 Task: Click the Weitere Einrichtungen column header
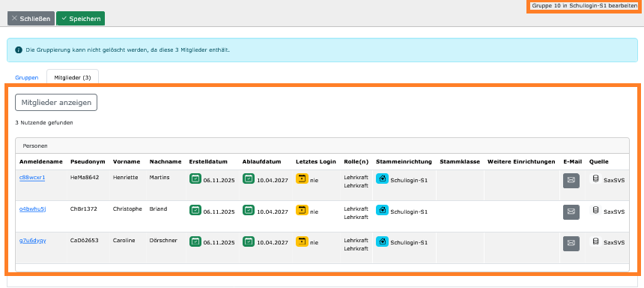click(521, 162)
